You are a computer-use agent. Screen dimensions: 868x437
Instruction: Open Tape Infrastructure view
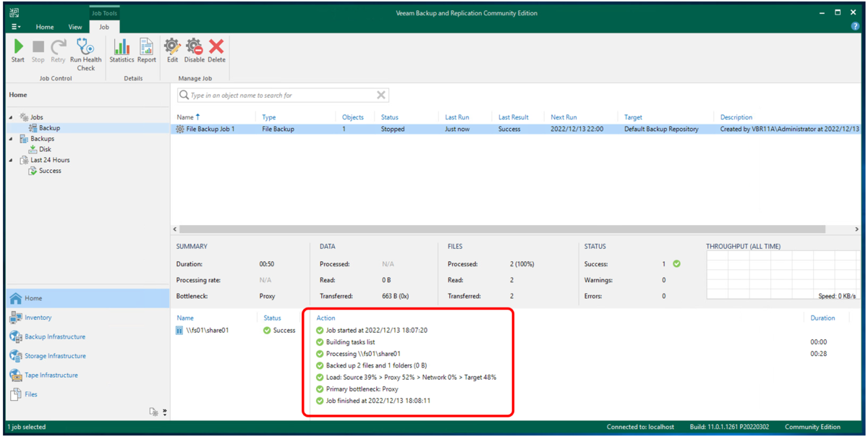pos(88,376)
